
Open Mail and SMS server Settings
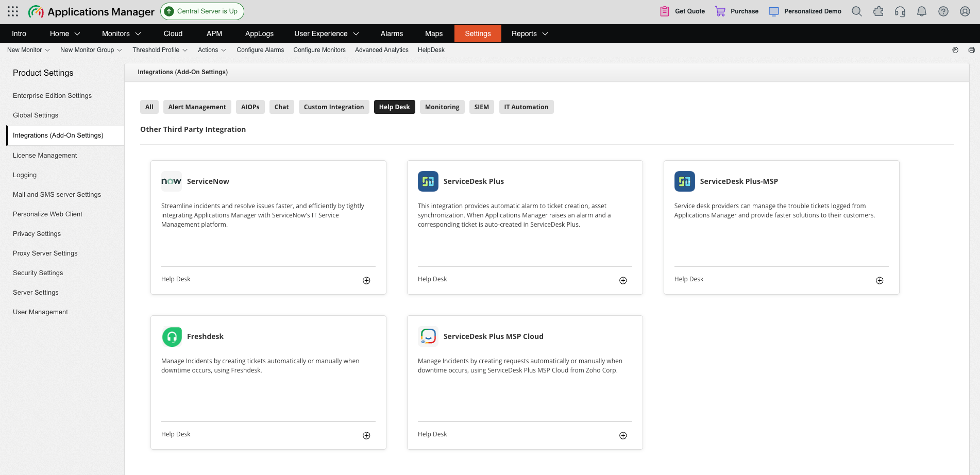click(x=57, y=195)
